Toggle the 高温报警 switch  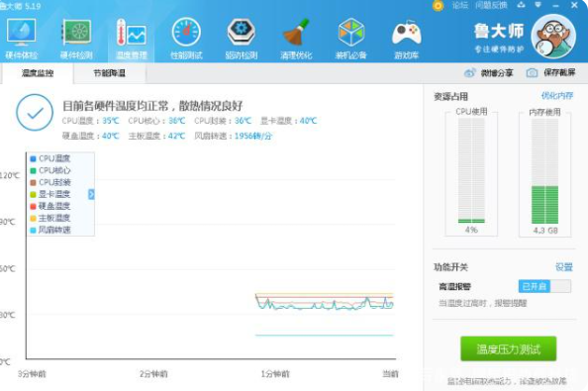[544, 286]
